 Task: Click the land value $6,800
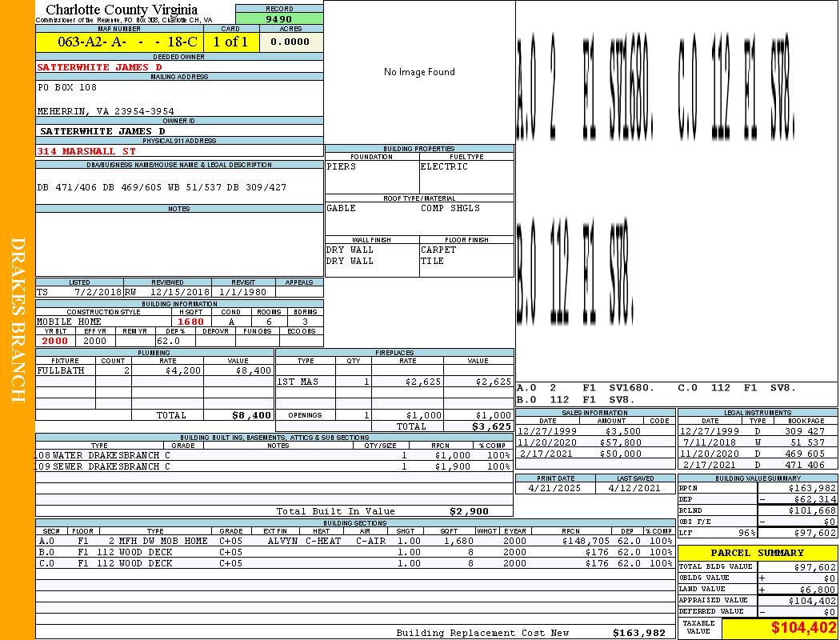[818, 590]
